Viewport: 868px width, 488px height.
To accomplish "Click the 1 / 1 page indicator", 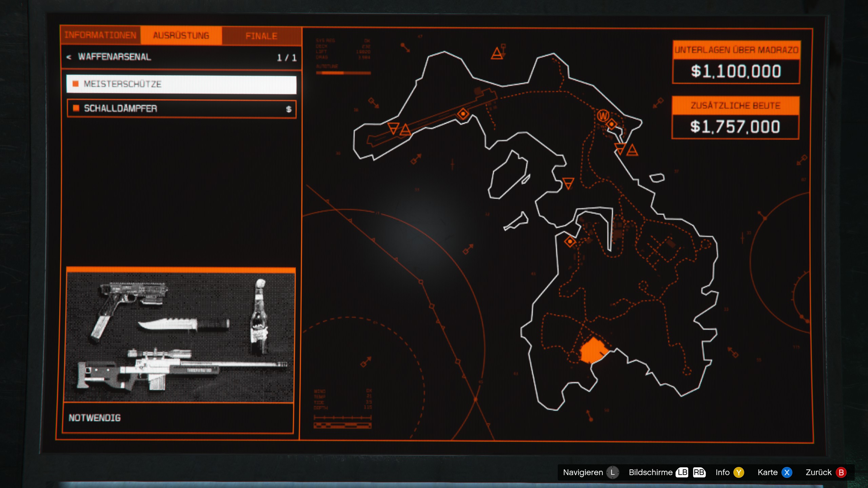I will pyautogui.click(x=287, y=58).
